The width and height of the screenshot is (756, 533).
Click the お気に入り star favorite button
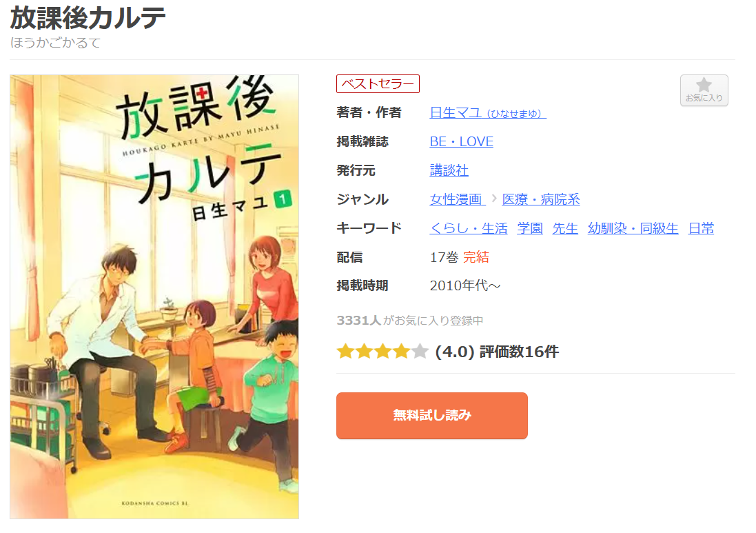pos(704,90)
